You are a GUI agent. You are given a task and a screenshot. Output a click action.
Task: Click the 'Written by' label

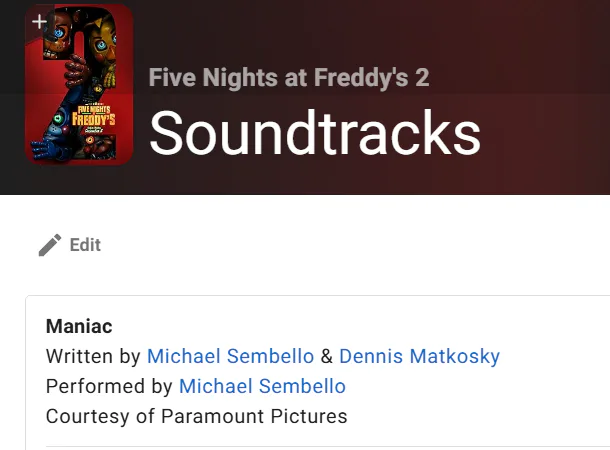tap(94, 356)
